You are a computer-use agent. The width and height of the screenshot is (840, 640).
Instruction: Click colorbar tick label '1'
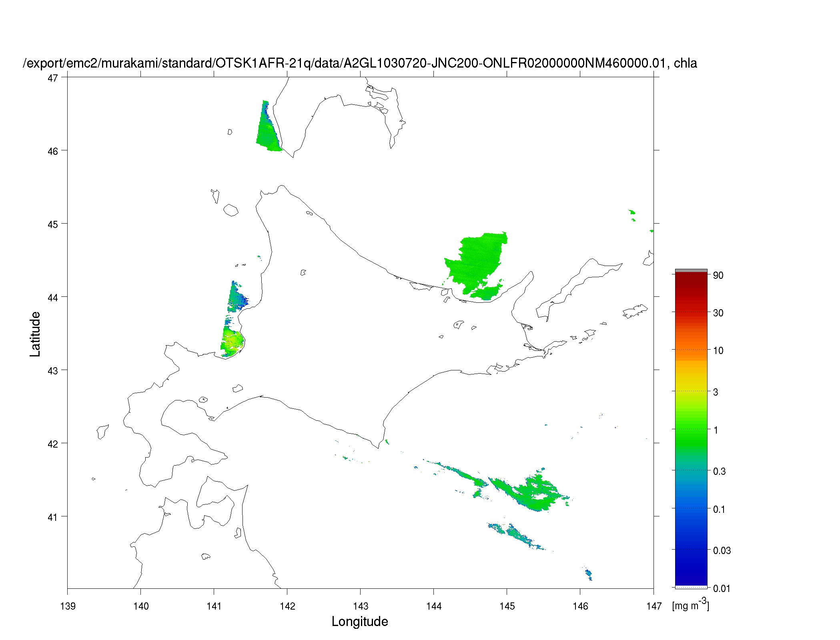click(716, 430)
